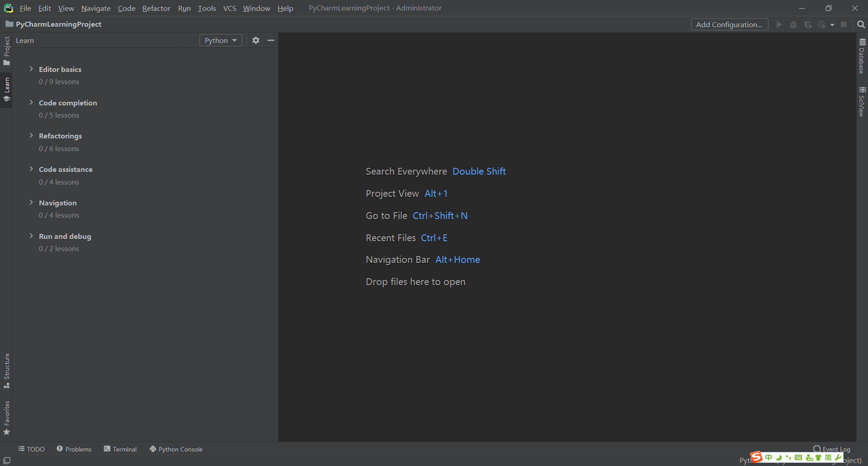
Task: Toggle the Project tool window stripe
Action: 6,51
